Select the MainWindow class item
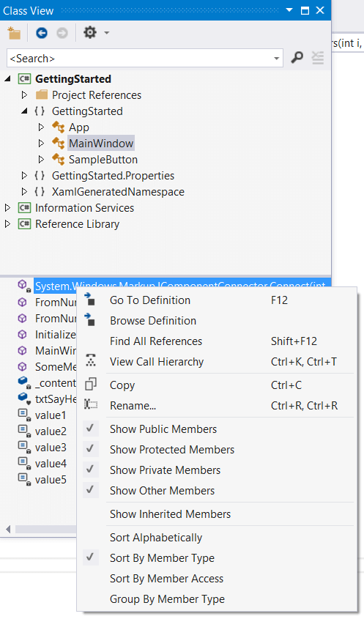This screenshot has width=364, height=619. (x=101, y=144)
